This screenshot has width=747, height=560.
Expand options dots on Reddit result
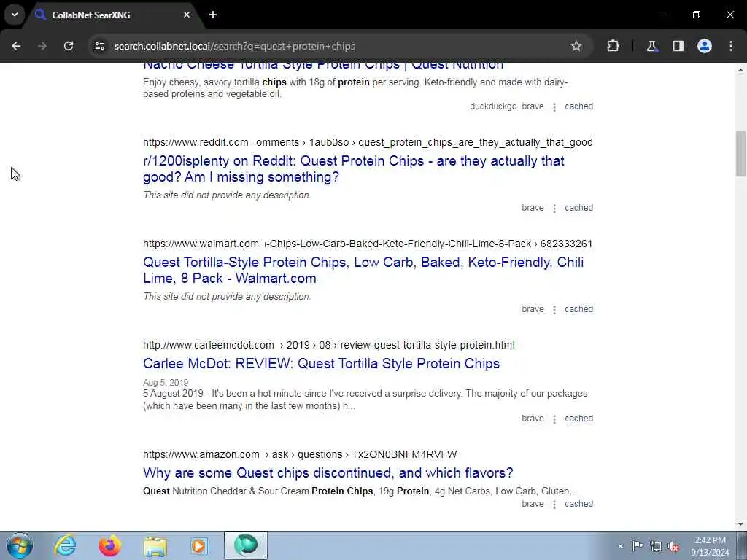(x=554, y=209)
